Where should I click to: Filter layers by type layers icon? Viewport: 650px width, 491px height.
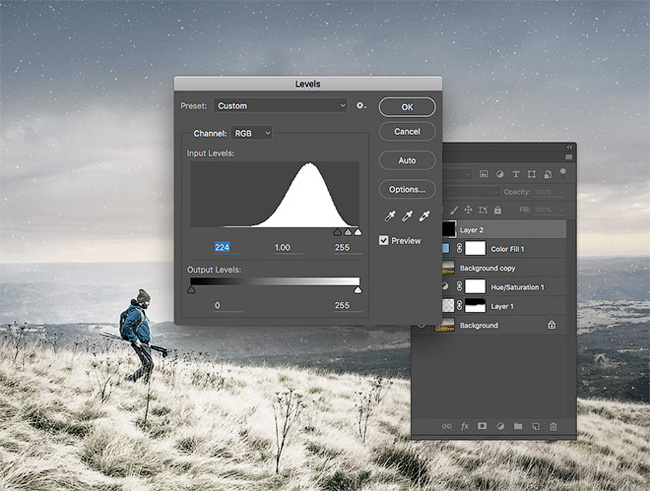(x=516, y=174)
